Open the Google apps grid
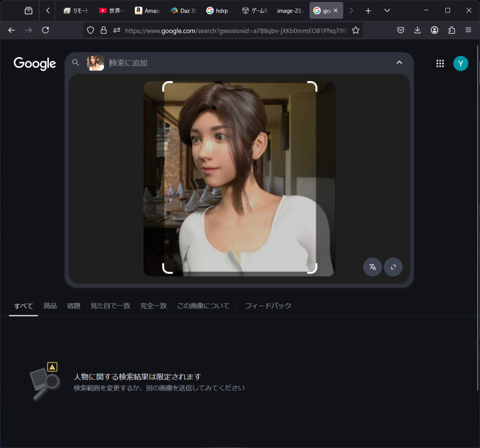Image resolution: width=480 pixels, height=448 pixels. [x=440, y=64]
